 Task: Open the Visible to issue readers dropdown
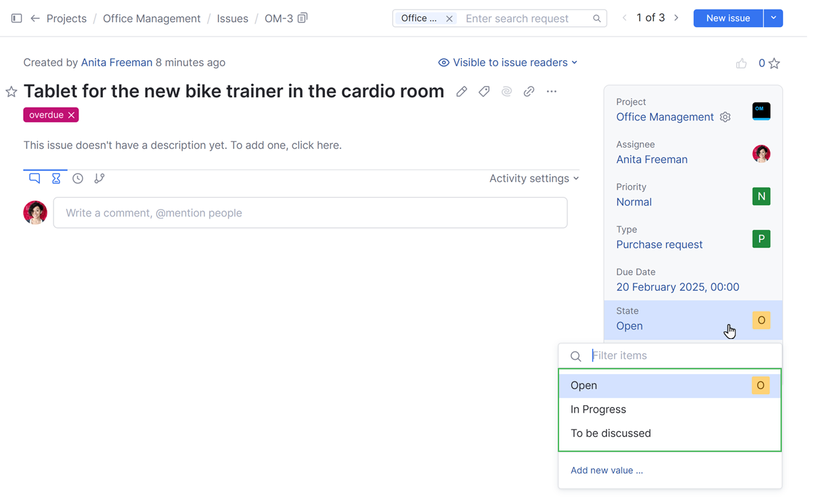point(508,63)
